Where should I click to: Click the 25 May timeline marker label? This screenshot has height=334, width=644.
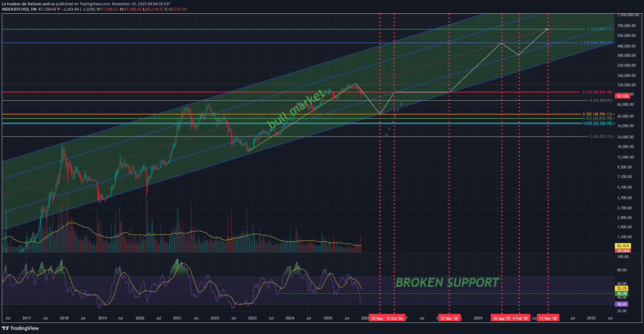point(377,318)
